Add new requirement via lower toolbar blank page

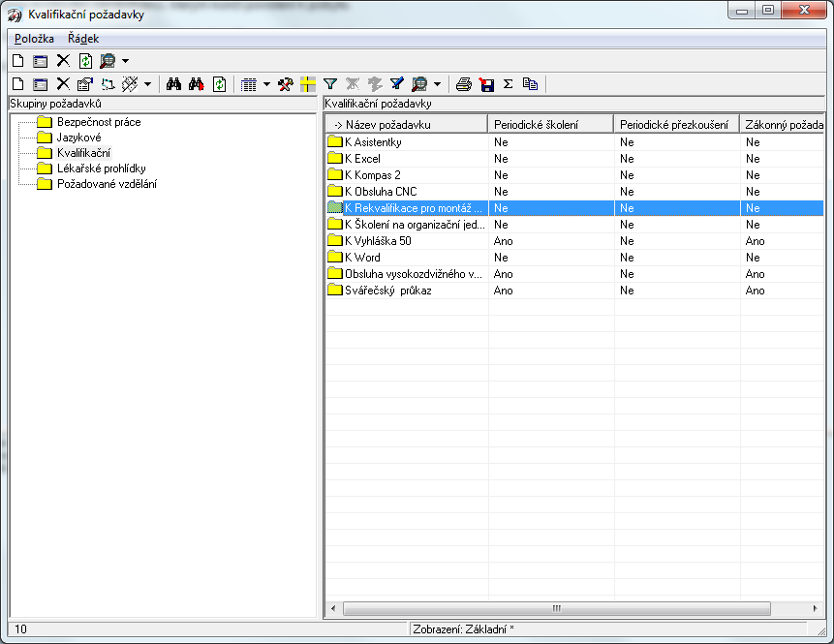click(18, 84)
